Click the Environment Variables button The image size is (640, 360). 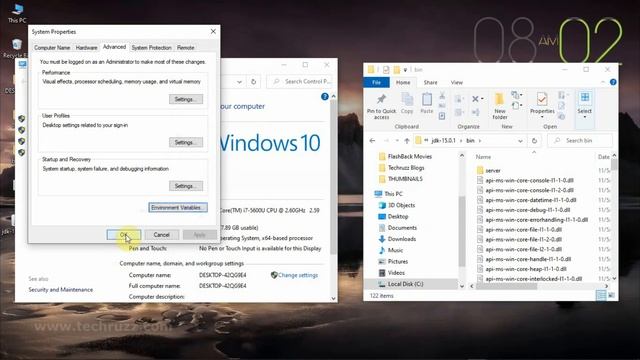pyautogui.click(x=178, y=207)
